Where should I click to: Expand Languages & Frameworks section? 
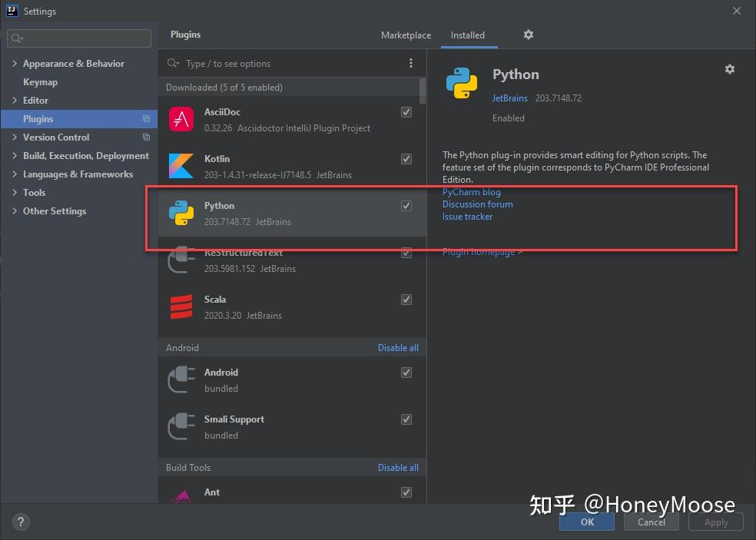pos(15,174)
